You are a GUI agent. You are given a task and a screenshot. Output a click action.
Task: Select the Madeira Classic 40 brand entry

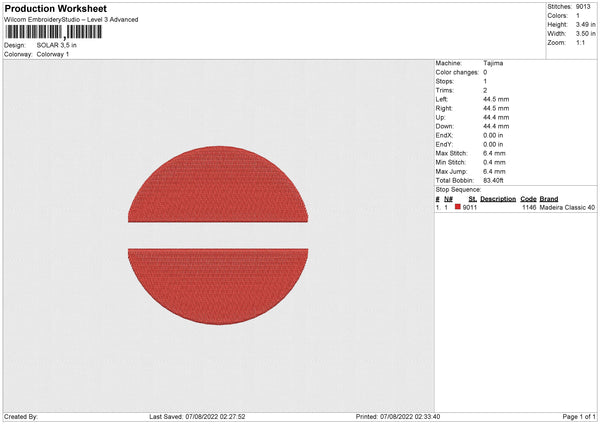pos(567,207)
